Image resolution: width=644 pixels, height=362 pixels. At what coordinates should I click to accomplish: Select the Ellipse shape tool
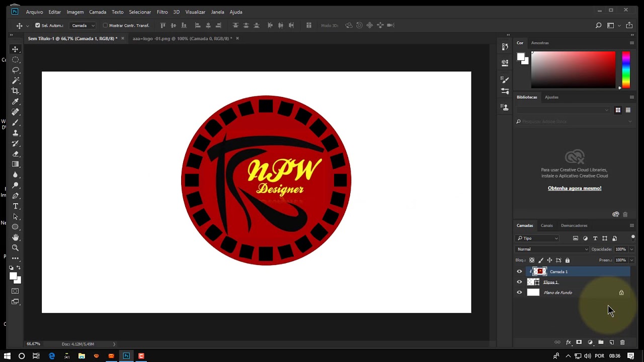click(x=15, y=227)
